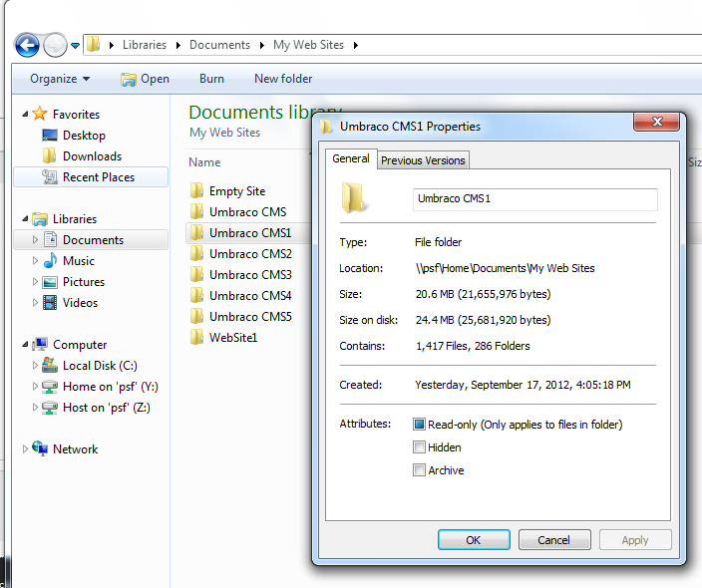Select the Documents library icon
This screenshot has width=702, height=588.
click(x=50, y=239)
